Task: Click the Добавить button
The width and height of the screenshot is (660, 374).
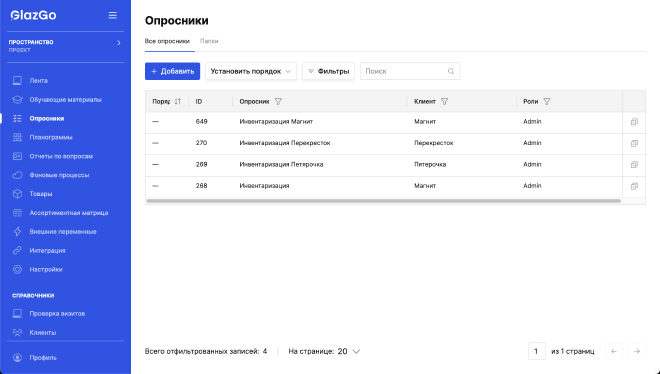Action: [173, 71]
